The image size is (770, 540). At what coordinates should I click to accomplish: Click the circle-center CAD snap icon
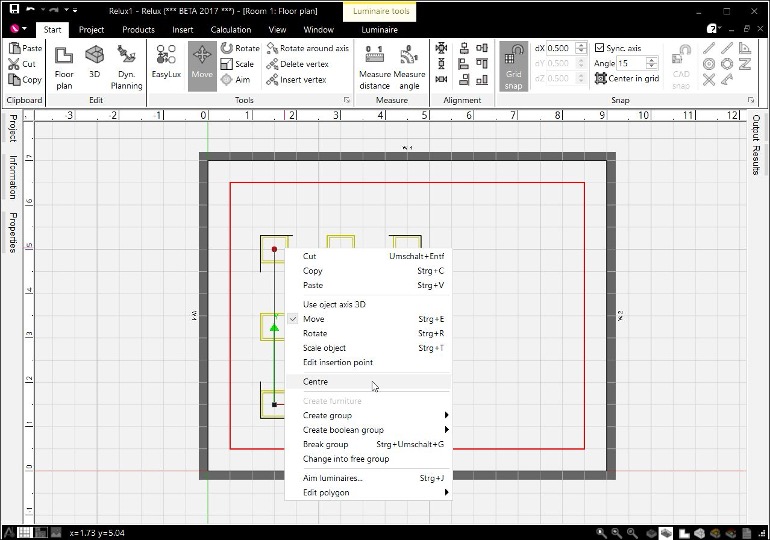[709, 64]
